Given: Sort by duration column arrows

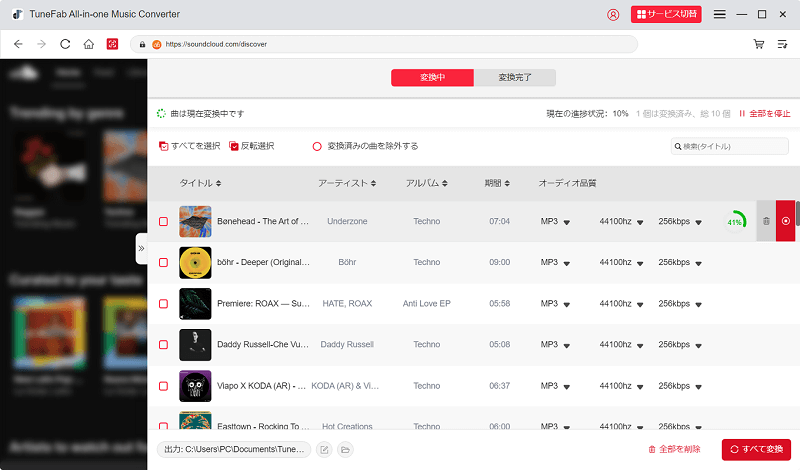Looking at the screenshot, I should point(507,183).
